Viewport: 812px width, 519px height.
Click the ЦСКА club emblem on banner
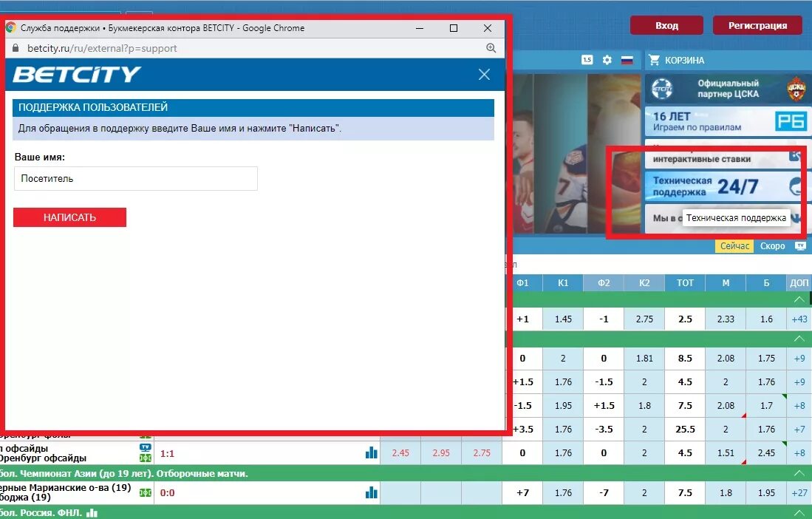click(x=796, y=89)
